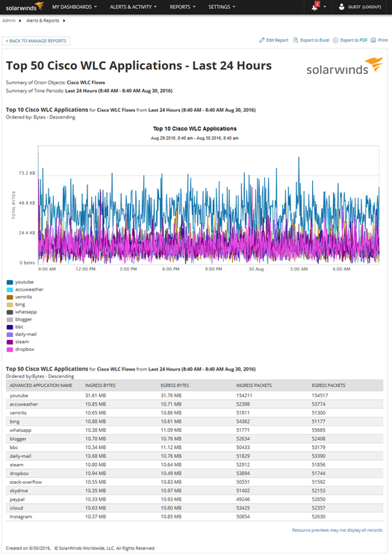
Task: Select the accuweather row name in table
Action: pyautogui.click(x=23, y=404)
